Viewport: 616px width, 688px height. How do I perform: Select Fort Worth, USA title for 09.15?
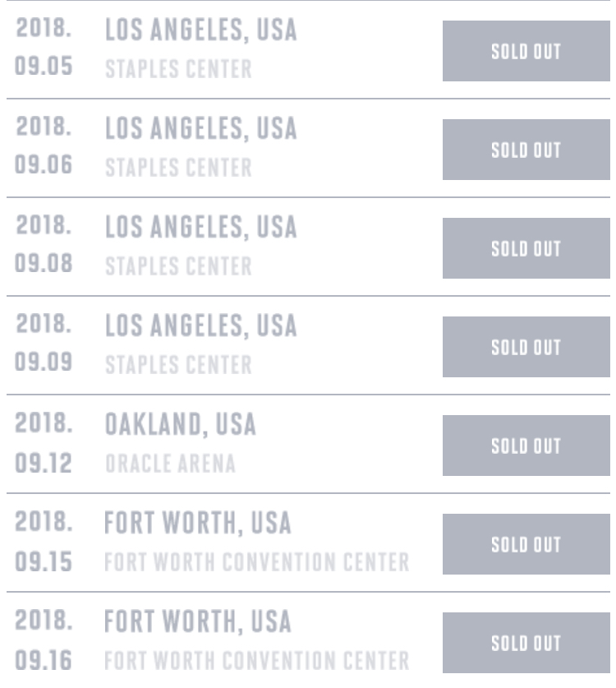[197, 524]
